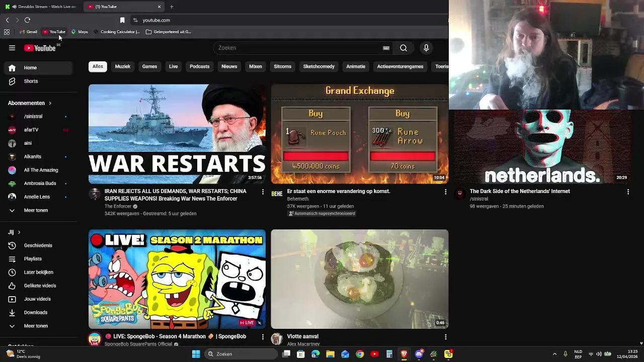
Task: Go back using browser back arrow
Action: tap(7, 20)
